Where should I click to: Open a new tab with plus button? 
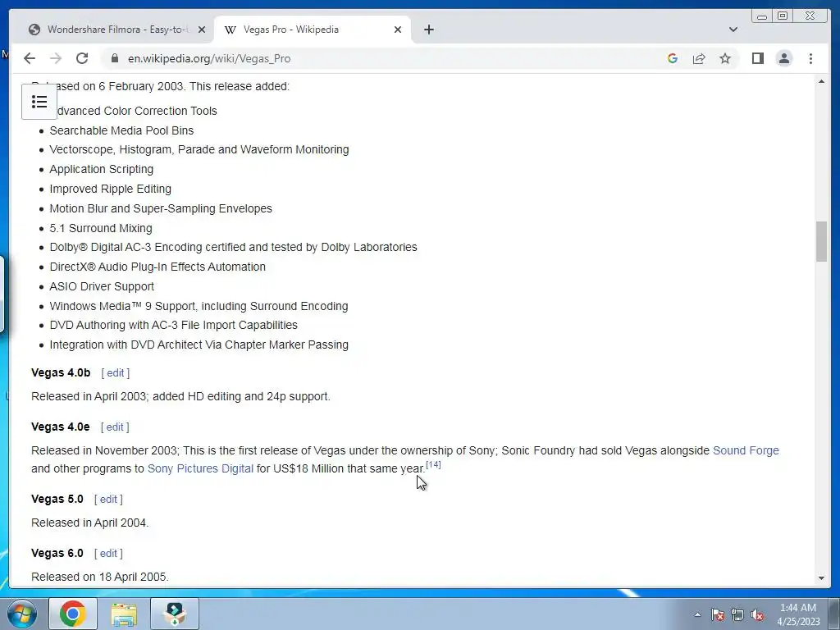[428, 30]
